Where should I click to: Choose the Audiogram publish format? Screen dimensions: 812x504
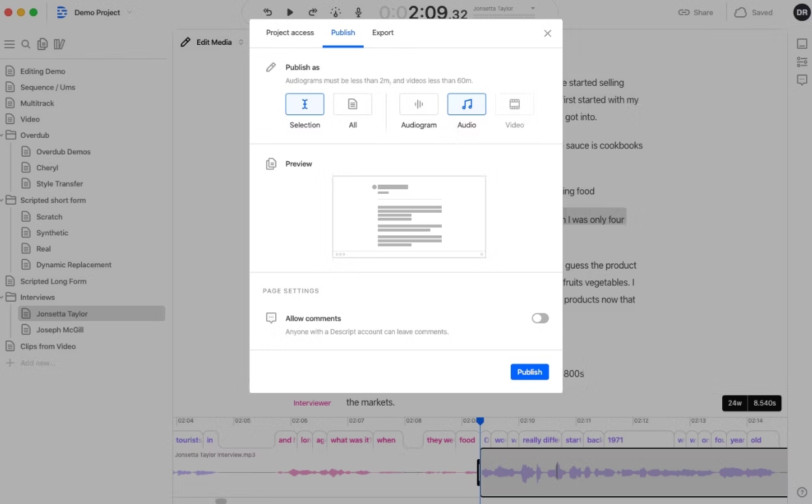(419, 104)
